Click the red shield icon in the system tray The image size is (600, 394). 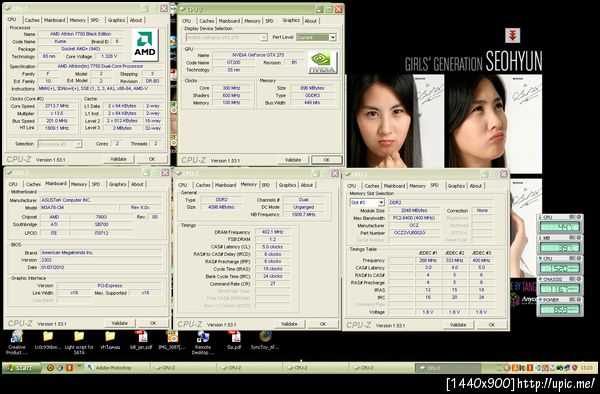point(574,368)
